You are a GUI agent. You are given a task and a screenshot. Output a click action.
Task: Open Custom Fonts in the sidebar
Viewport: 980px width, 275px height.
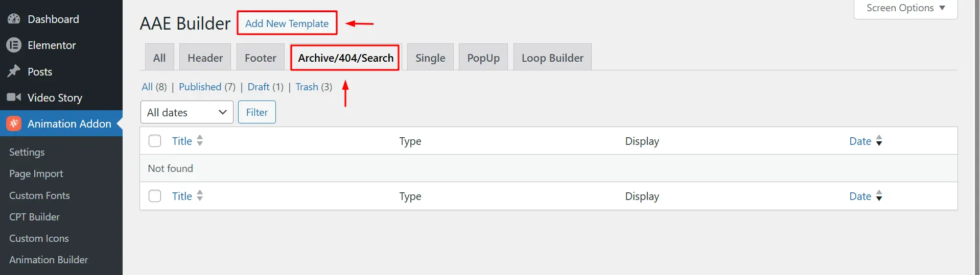pyautogui.click(x=39, y=195)
